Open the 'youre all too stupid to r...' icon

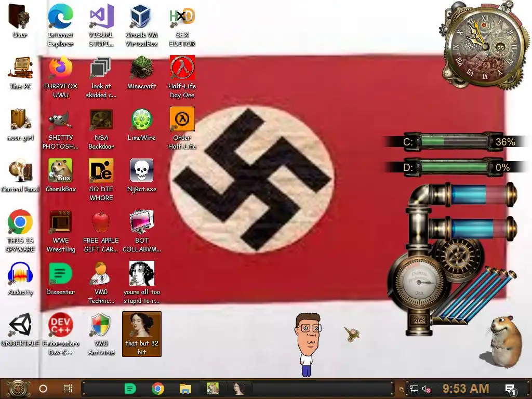point(141,283)
